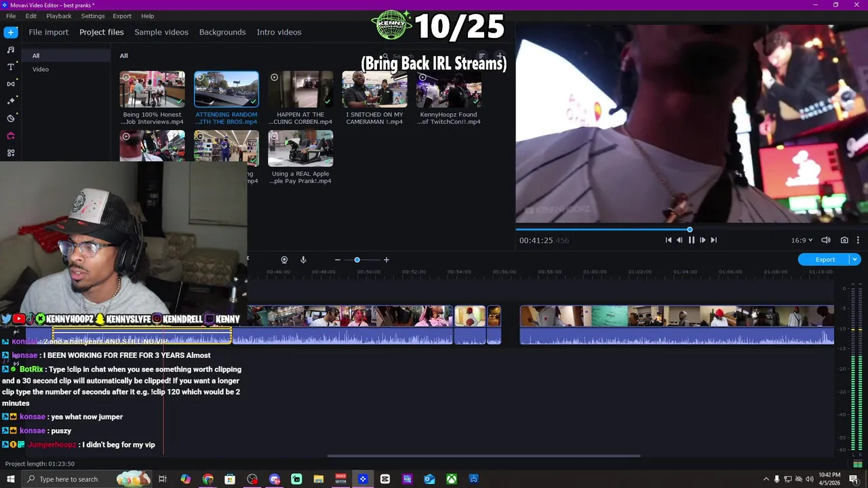The height and width of the screenshot is (488, 868).
Task: Open Outlook from the taskbar
Action: click(x=429, y=479)
